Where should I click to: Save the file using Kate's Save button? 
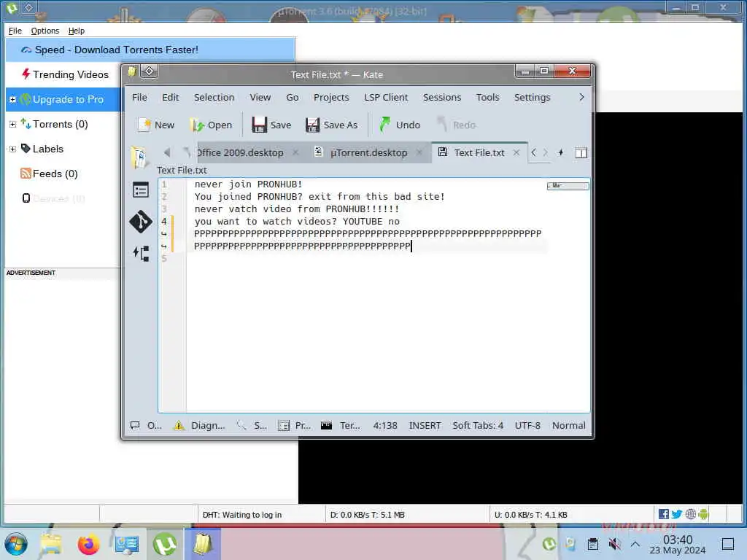pyautogui.click(x=271, y=125)
